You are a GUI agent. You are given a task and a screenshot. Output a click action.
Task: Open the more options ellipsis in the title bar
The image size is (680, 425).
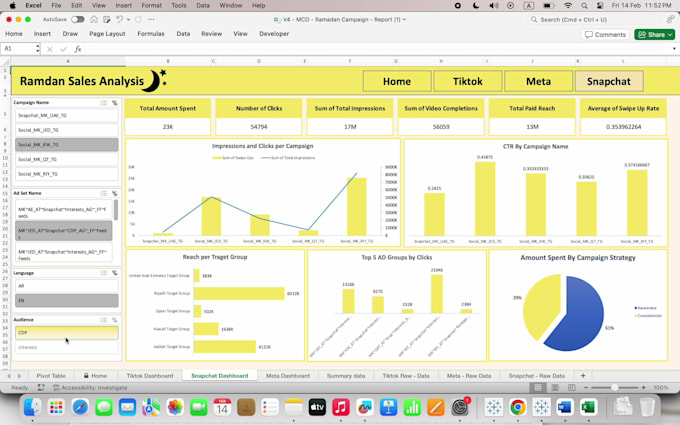tap(151, 20)
